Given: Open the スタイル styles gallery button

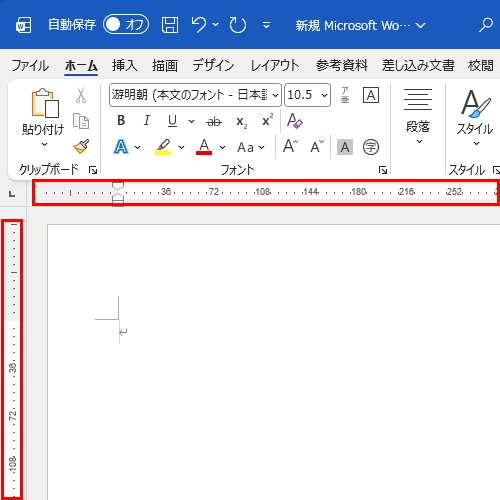Looking at the screenshot, I should pyautogui.click(x=475, y=117).
